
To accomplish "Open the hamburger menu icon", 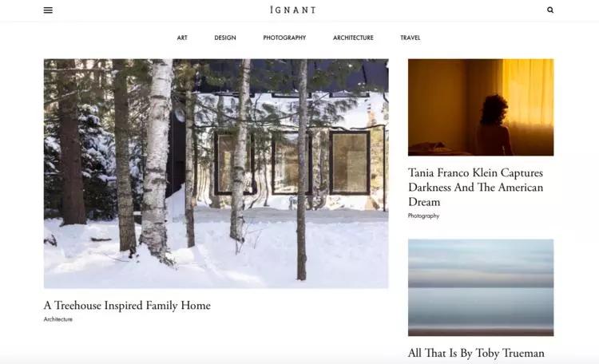I will coord(48,10).
